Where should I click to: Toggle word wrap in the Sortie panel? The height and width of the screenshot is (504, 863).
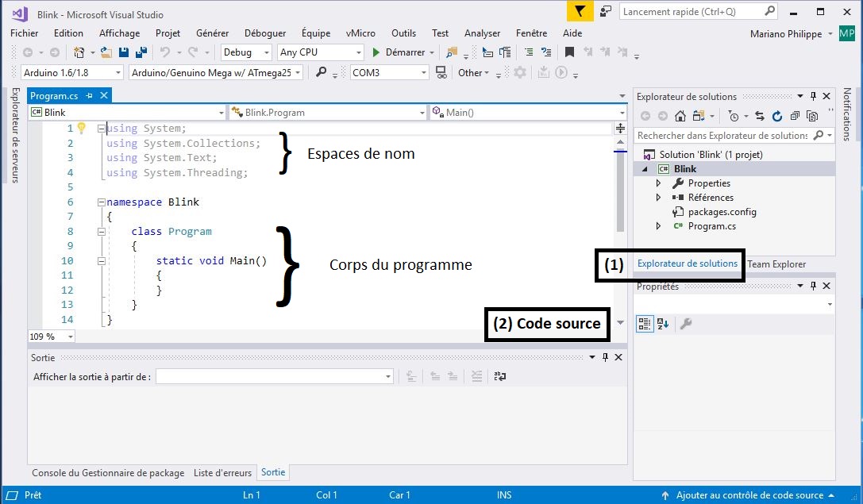pyautogui.click(x=499, y=376)
